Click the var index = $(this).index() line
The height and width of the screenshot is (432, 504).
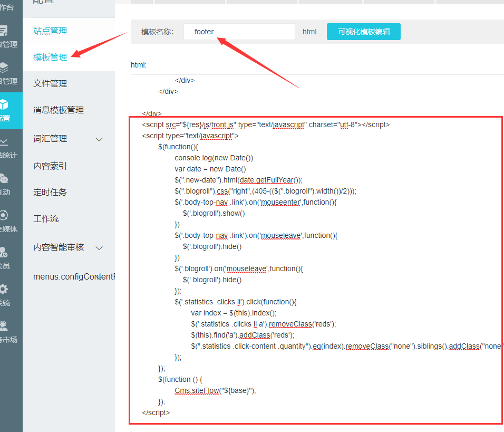[x=234, y=313]
